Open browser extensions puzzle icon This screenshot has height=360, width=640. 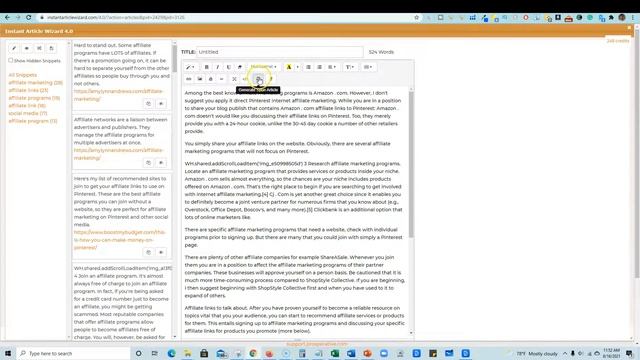(x=611, y=18)
